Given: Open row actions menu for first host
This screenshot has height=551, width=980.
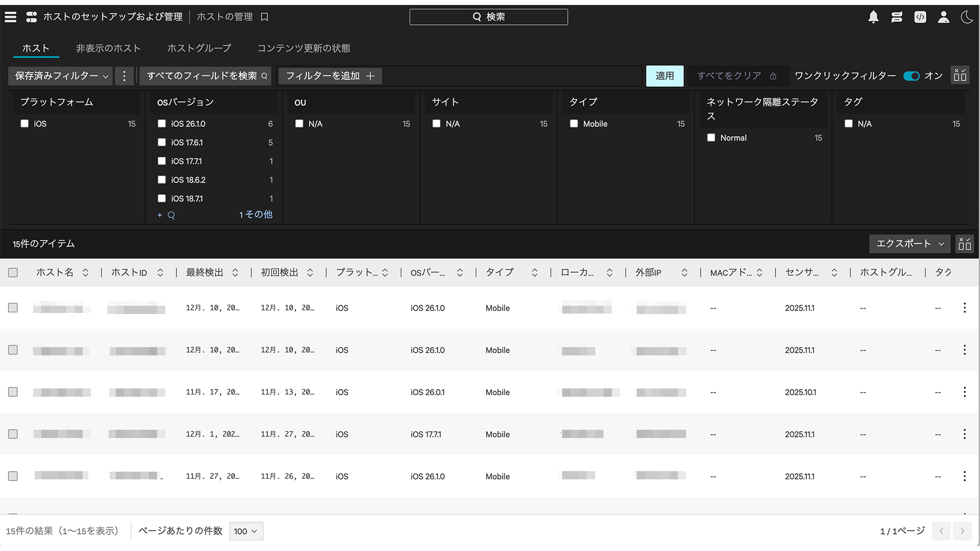Looking at the screenshot, I should pyautogui.click(x=964, y=308).
